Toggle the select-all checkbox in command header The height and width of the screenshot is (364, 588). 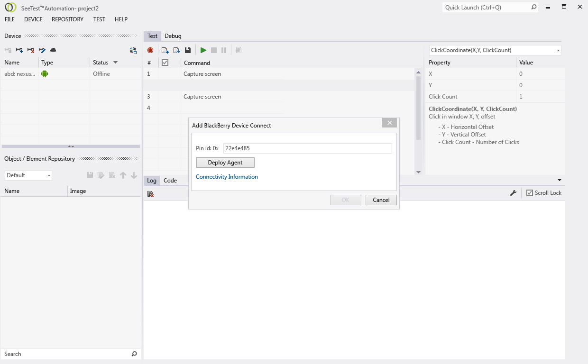tap(165, 63)
